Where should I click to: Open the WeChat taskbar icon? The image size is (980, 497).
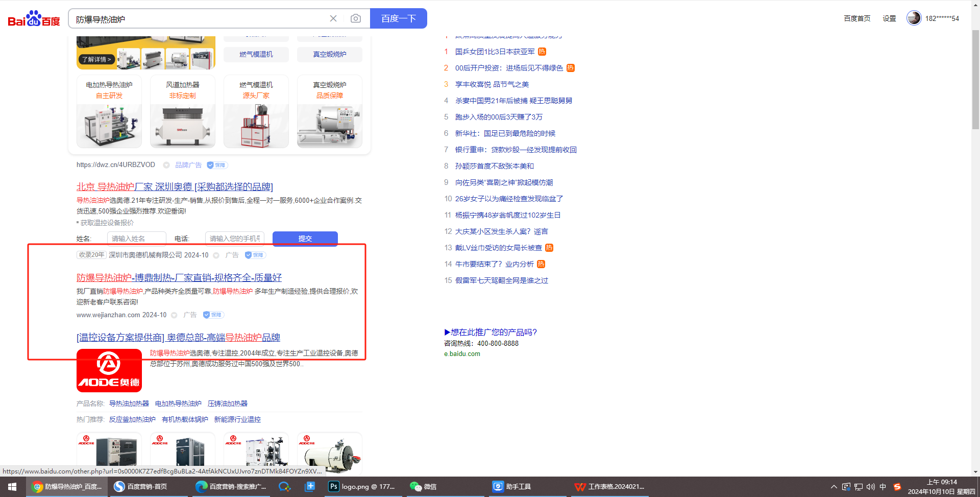[x=423, y=487]
